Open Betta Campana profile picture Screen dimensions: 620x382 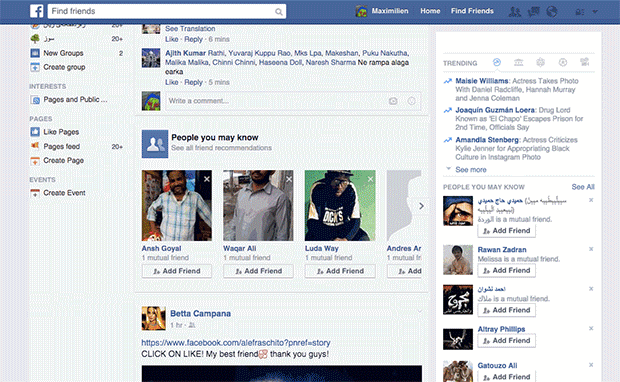(x=153, y=318)
